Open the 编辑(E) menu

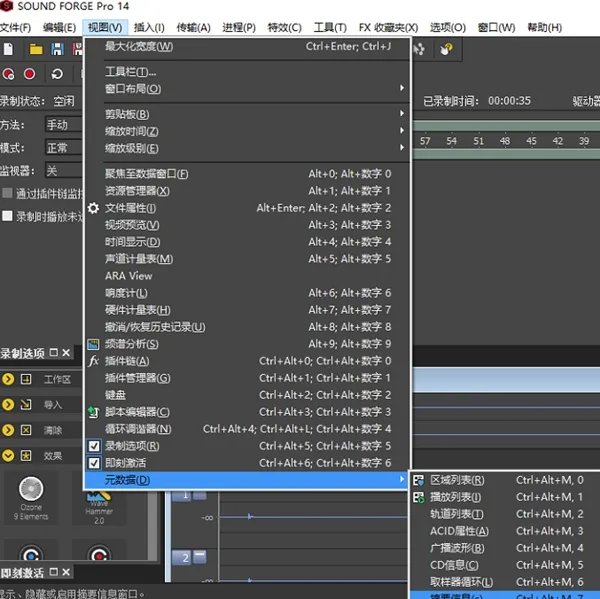[x=59, y=28]
